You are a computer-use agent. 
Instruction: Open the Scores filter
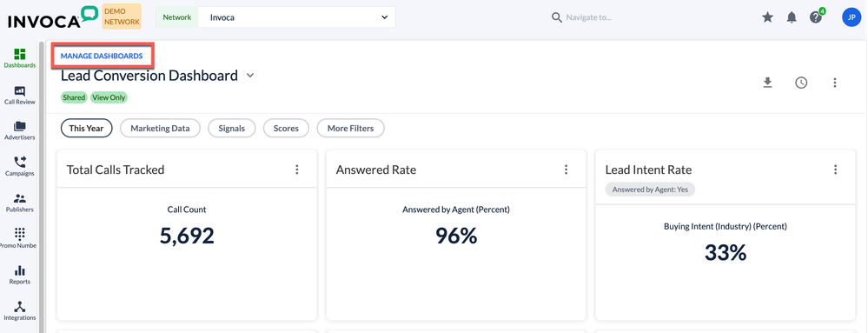click(286, 128)
